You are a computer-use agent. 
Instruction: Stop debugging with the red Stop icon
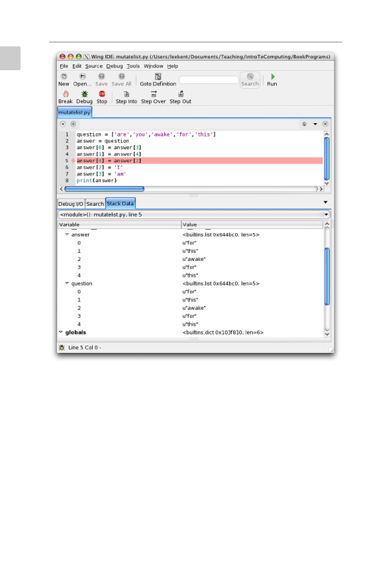pos(101,94)
